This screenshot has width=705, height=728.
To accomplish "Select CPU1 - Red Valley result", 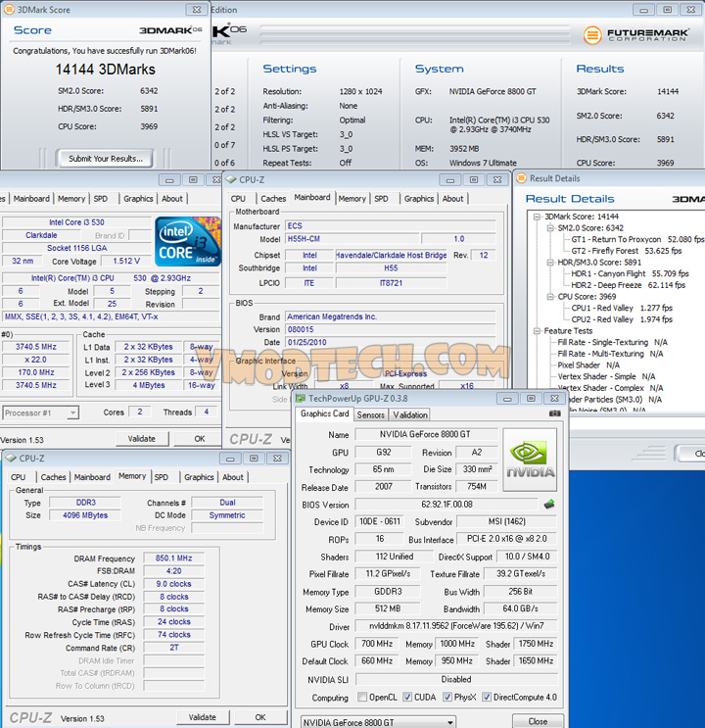I will click(x=622, y=308).
